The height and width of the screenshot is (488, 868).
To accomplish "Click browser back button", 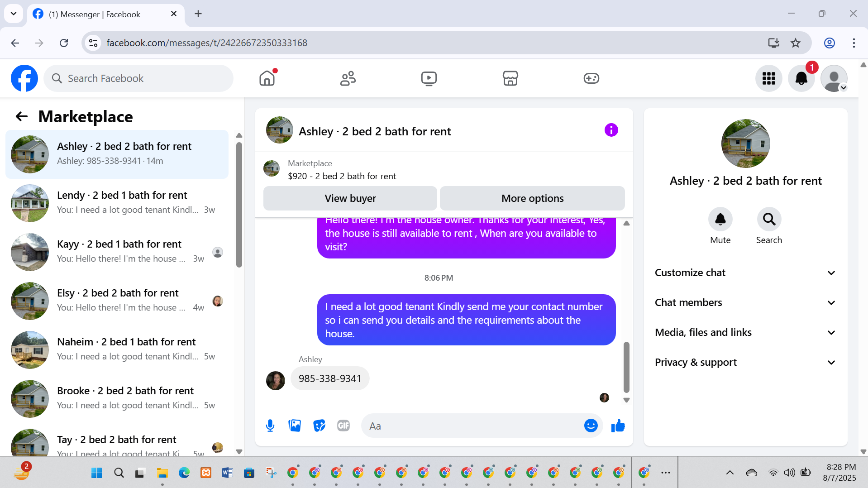I will tap(15, 43).
